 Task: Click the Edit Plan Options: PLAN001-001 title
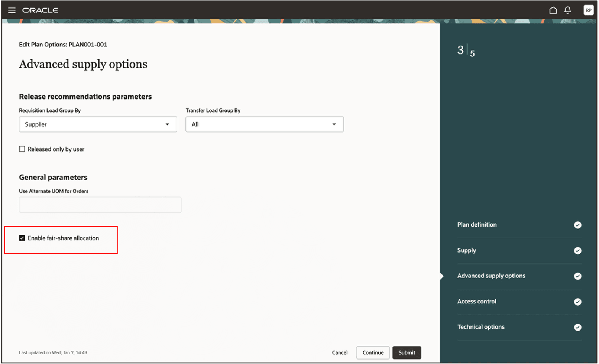click(x=63, y=45)
